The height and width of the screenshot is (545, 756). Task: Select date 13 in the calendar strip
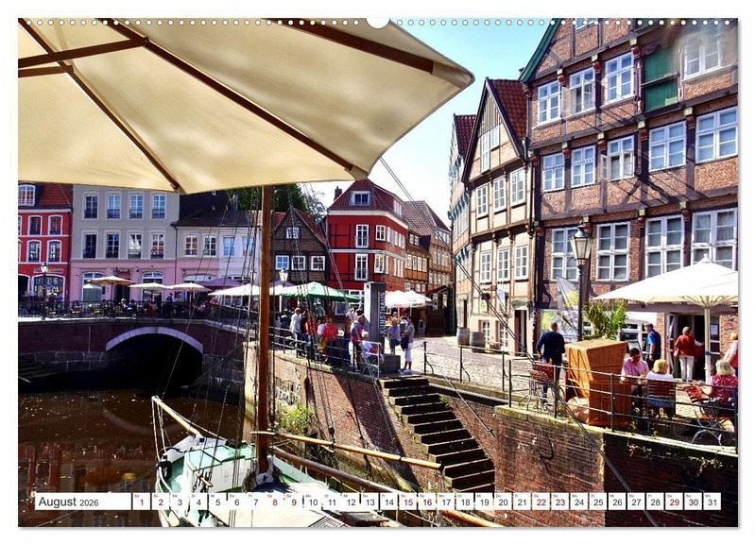click(369, 502)
